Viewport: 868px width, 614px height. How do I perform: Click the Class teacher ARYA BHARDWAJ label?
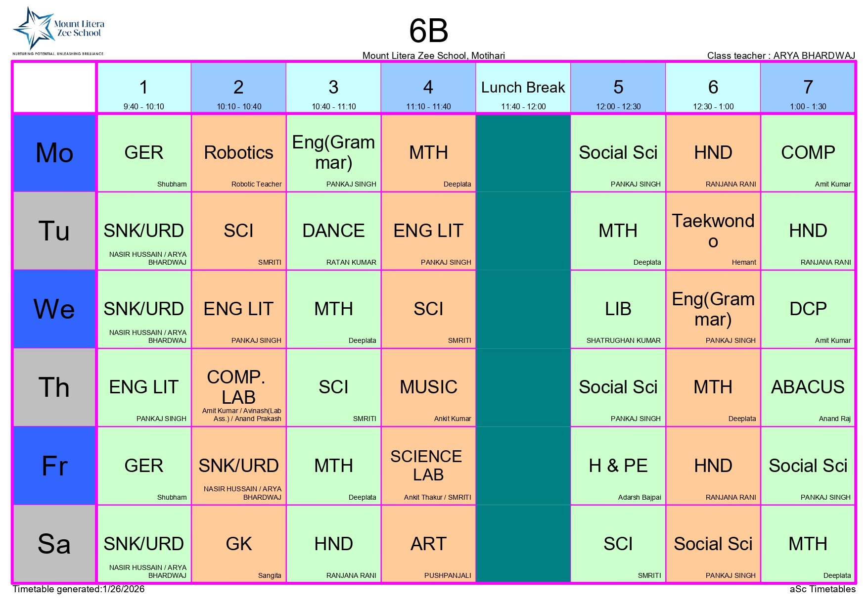[780, 55]
